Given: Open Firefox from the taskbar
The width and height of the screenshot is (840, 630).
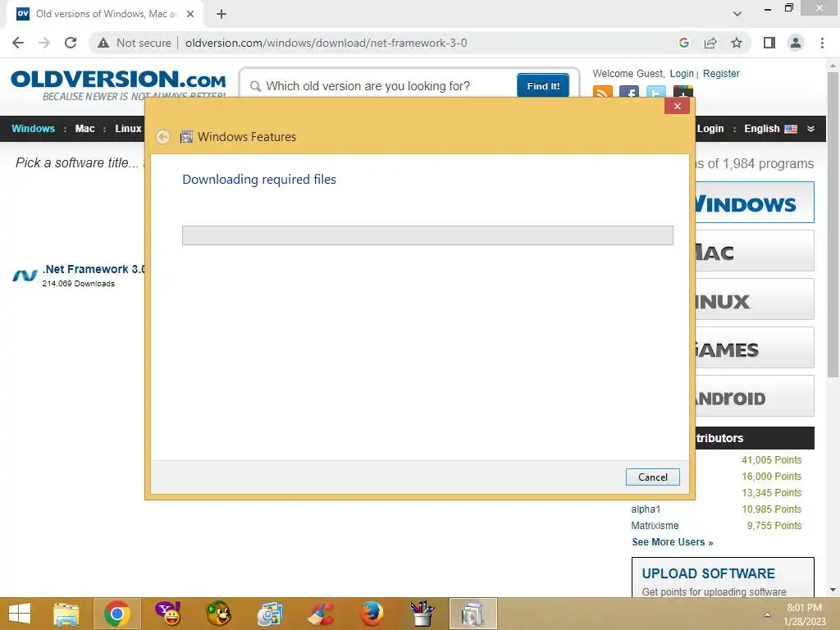Looking at the screenshot, I should coord(372,614).
